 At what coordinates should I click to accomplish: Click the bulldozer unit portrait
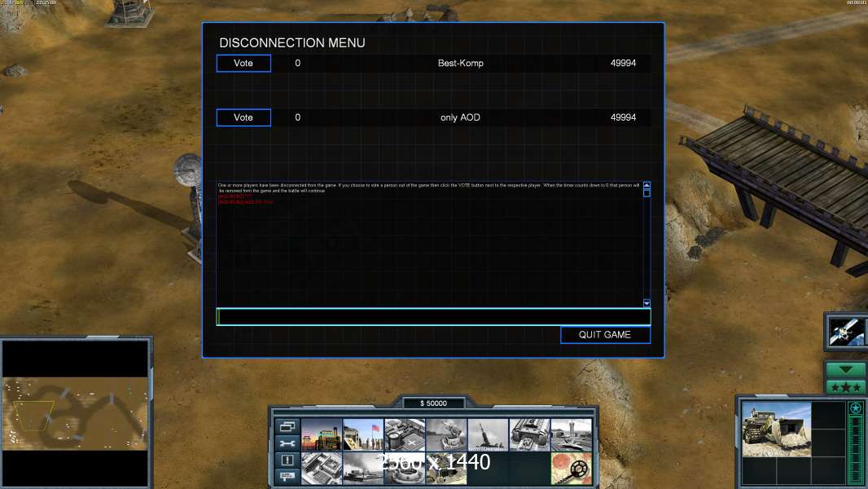[x=776, y=430]
